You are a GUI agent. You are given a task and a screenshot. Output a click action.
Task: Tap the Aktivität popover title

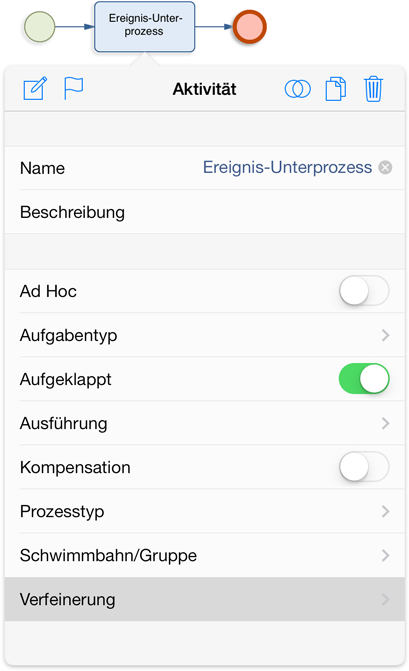[204, 89]
